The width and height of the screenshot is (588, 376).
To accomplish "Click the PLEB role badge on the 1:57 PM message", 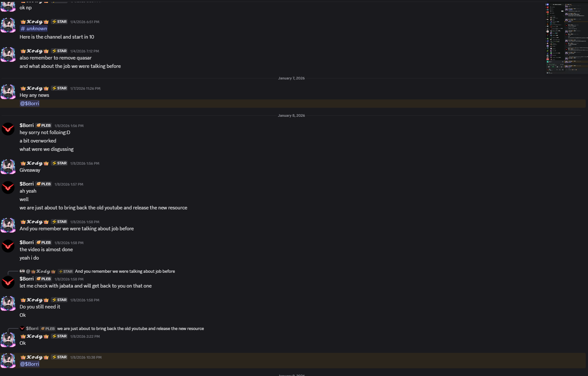I will 43,184.
